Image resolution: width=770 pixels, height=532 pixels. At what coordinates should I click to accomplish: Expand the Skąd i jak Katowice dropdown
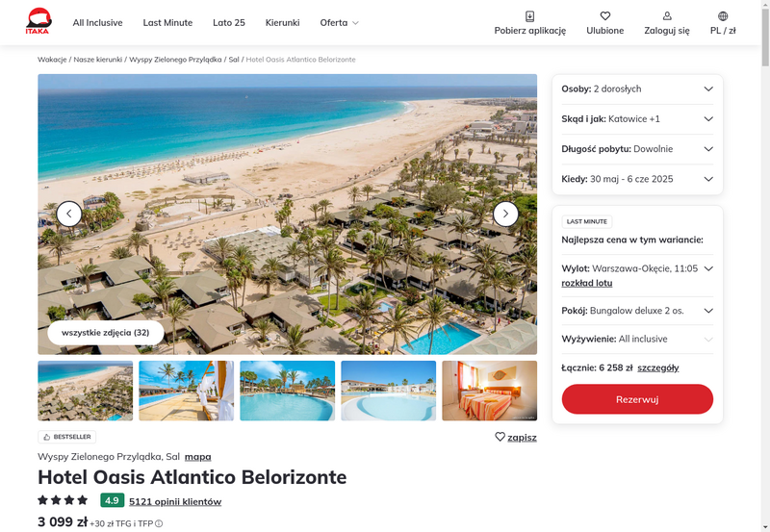pyautogui.click(x=637, y=118)
